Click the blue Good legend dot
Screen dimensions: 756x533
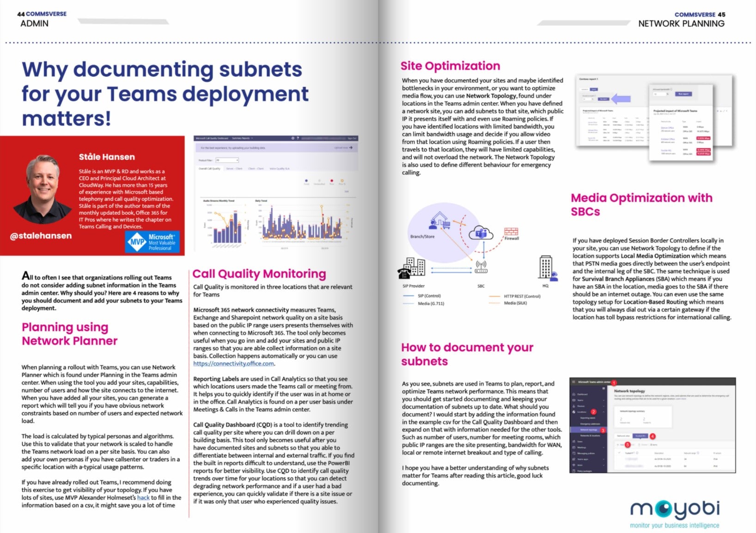click(306, 181)
